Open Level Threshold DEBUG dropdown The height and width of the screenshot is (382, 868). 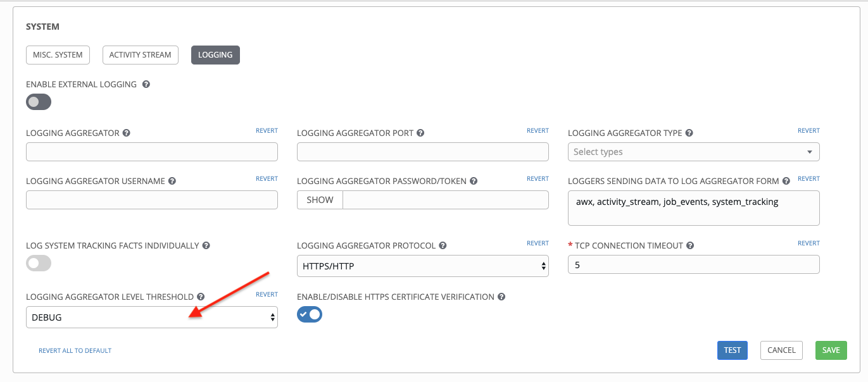pos(152,317)
